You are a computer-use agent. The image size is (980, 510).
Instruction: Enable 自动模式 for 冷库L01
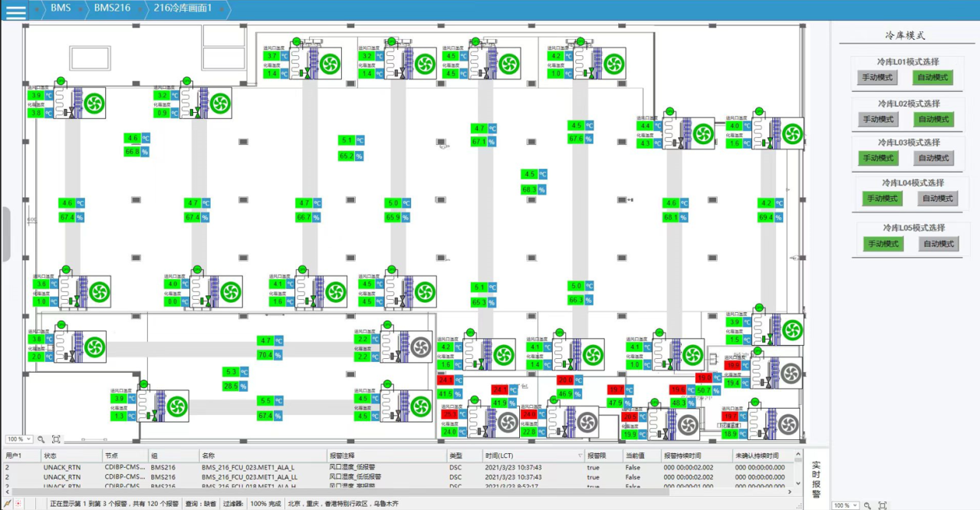point(933,77)
